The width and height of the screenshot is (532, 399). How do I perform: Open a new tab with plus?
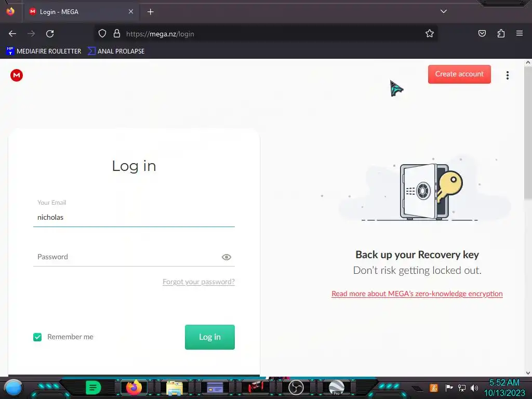click(x=150, y=12)
